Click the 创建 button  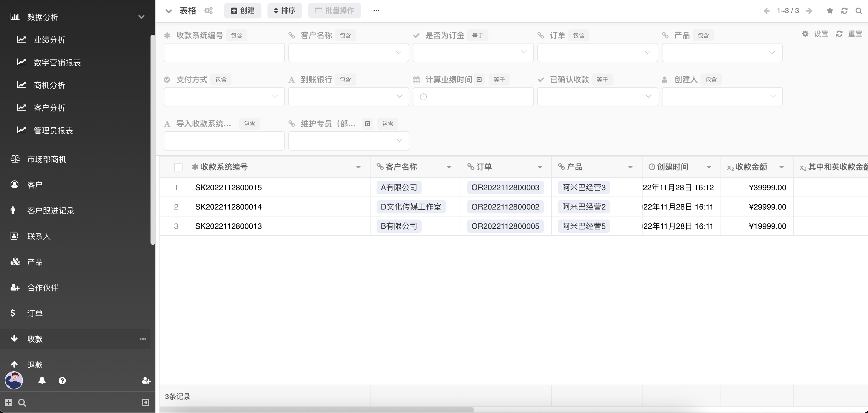coord(243,11)
